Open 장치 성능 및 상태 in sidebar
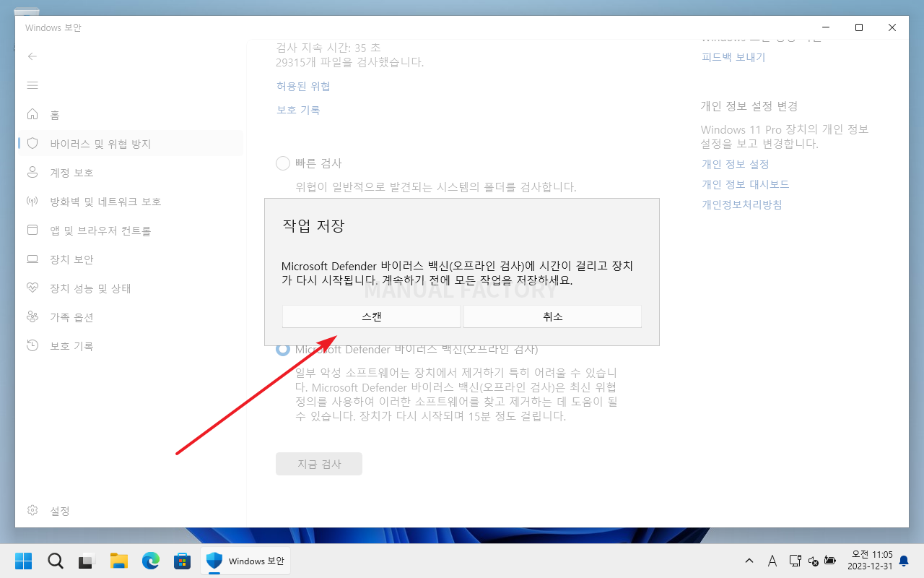The height and width of the screenshot is (578, 924). click(x=130, y=288)
